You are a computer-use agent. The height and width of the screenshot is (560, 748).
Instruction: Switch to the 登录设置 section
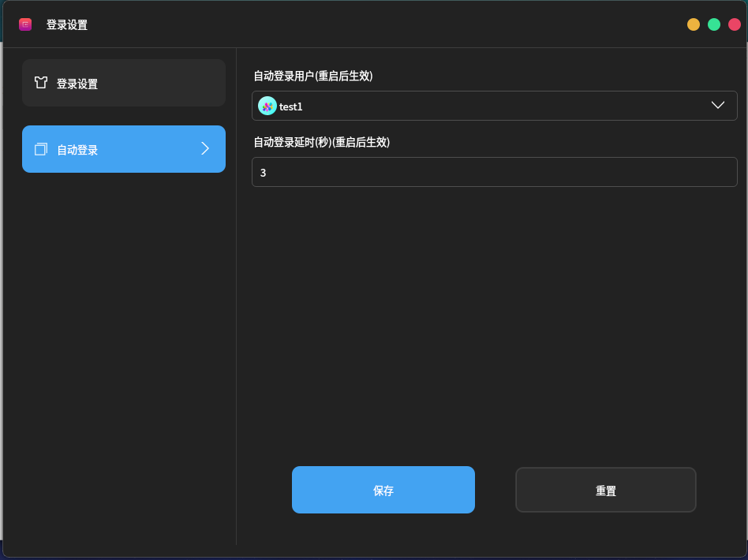click(123, 83)
